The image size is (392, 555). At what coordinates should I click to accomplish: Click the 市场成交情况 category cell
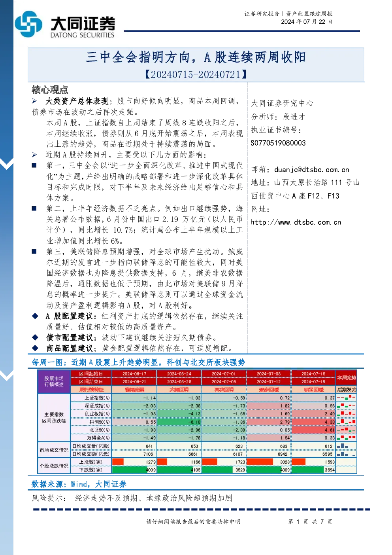coord(54,450)
